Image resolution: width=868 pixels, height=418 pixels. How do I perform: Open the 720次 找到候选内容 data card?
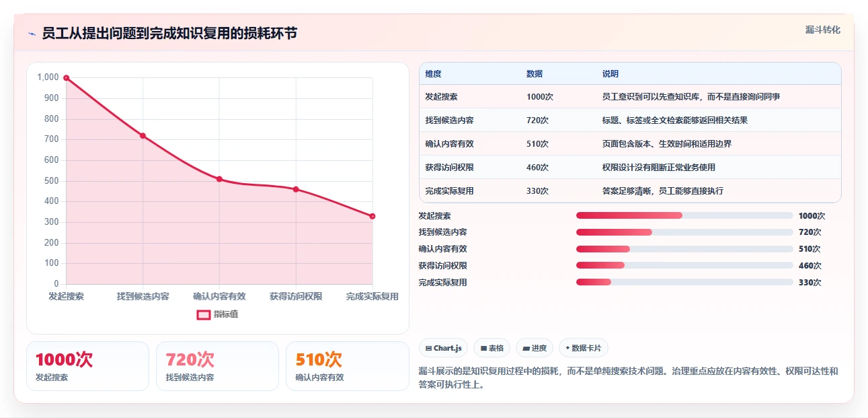pos(217,365)
